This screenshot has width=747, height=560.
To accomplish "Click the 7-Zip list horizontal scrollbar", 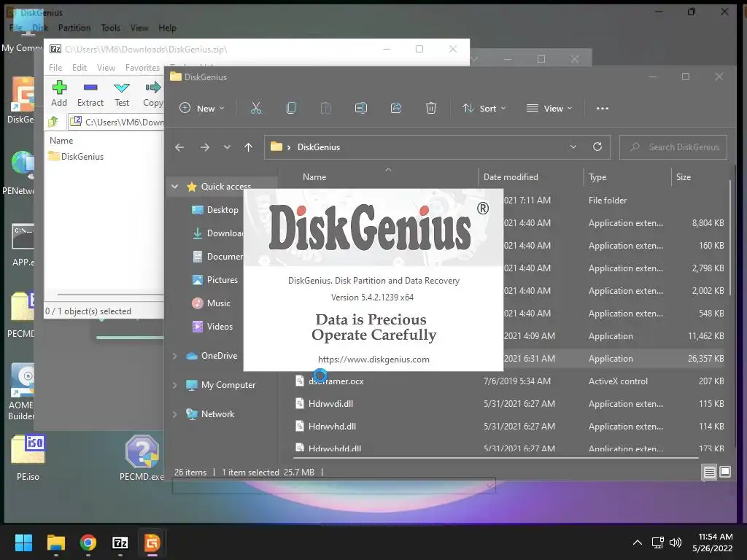I will click(x=111, y=295).
